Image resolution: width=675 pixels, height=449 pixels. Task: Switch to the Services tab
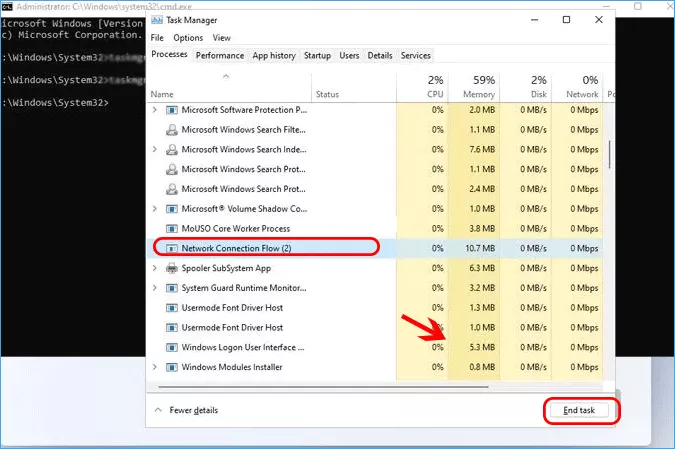pyautogui.click(x=415, y=56)
